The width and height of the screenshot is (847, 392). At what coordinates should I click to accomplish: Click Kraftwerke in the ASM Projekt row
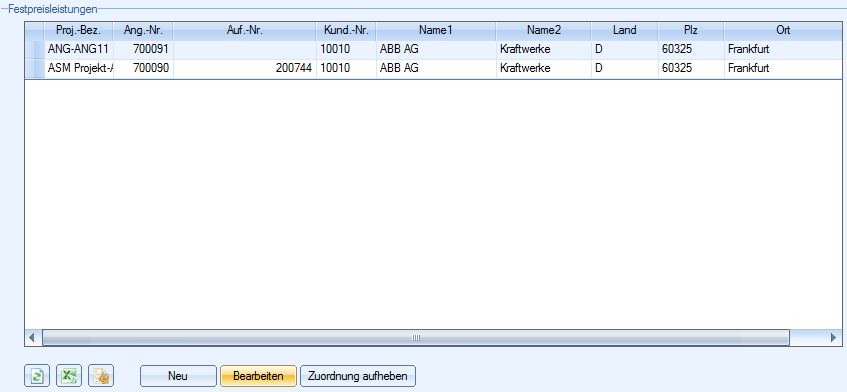tap(543, 69)
